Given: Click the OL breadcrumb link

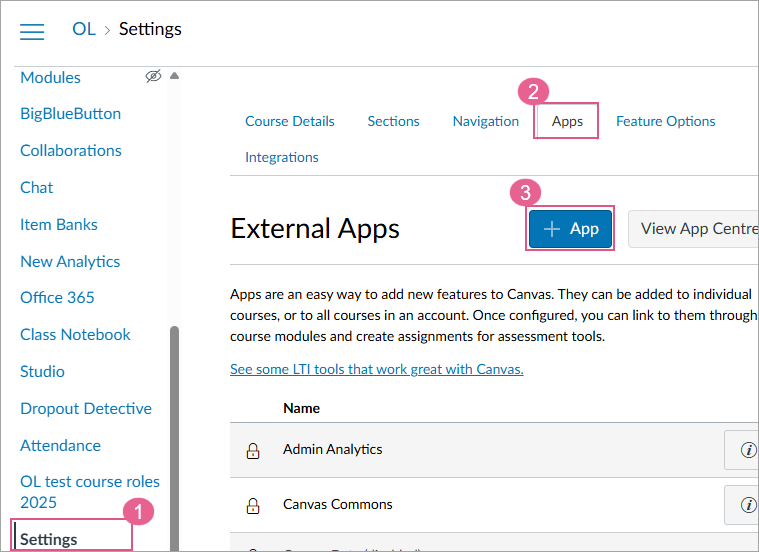Looking at the screenshot, I should coord(84,29).
